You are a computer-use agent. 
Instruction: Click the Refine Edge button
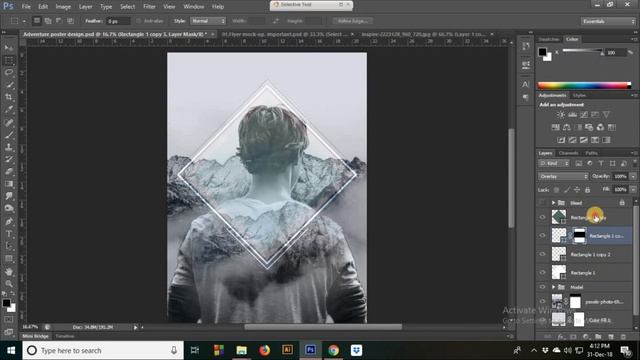[353, 21]
